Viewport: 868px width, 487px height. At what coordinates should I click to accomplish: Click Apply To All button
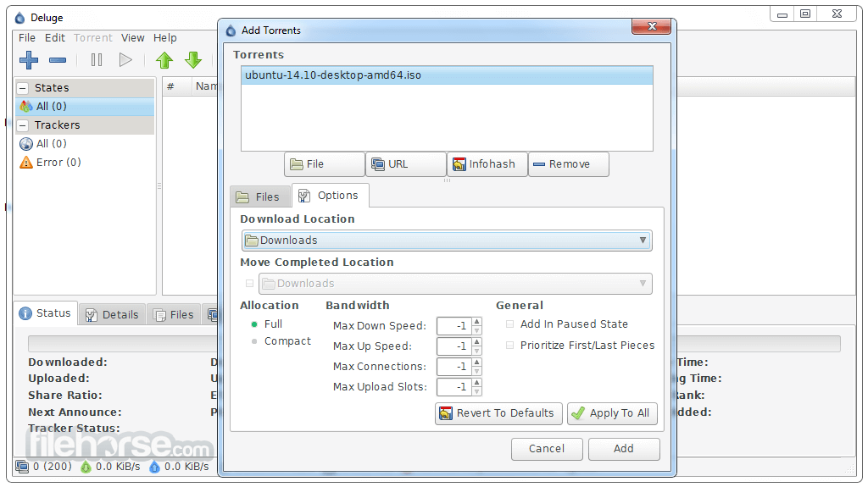(x=612, y=413)
